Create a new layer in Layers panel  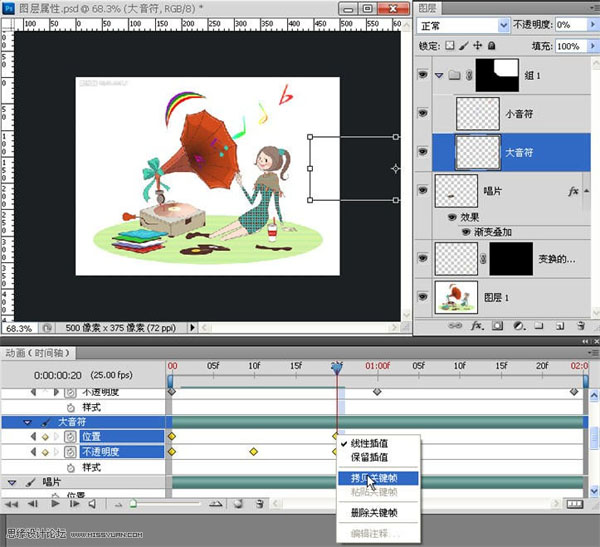click(x=559, y=326)
